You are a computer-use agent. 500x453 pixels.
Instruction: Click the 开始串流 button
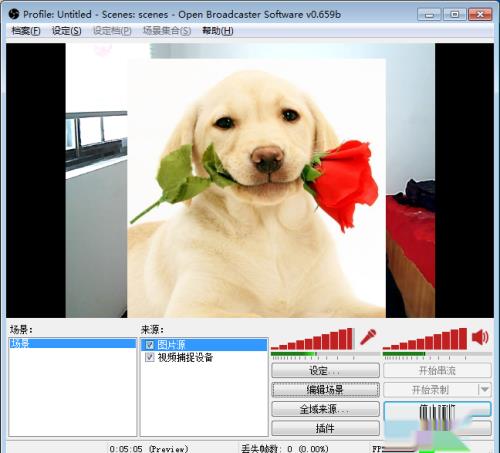(x=437, y=370)
